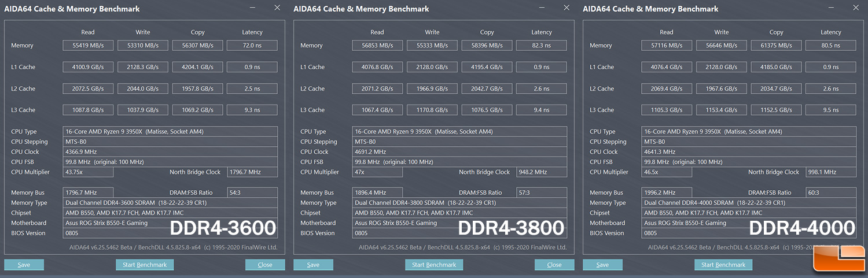The height and width of the screenshot is (278, 868).
Task: Click Save in the DDR4-4000 benchmark window
Action: point(602,265)
